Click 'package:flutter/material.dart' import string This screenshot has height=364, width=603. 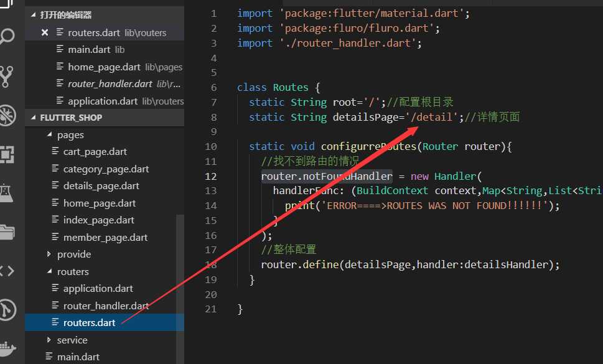[372, 14]
